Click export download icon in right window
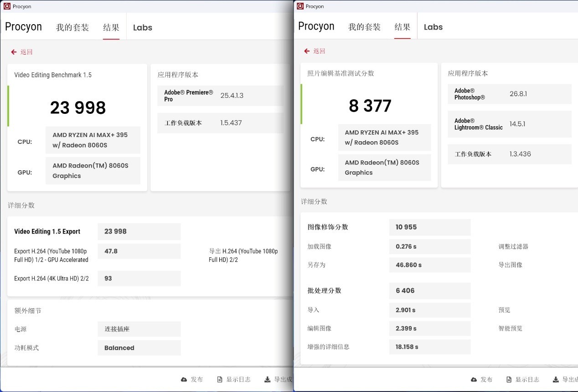This screenshot has width=578, height=392. tap(556, 379)
